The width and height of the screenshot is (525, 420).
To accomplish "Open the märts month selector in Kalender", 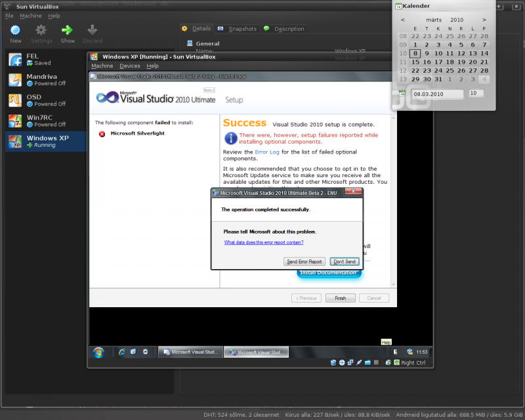I will (x=434, y=20).
